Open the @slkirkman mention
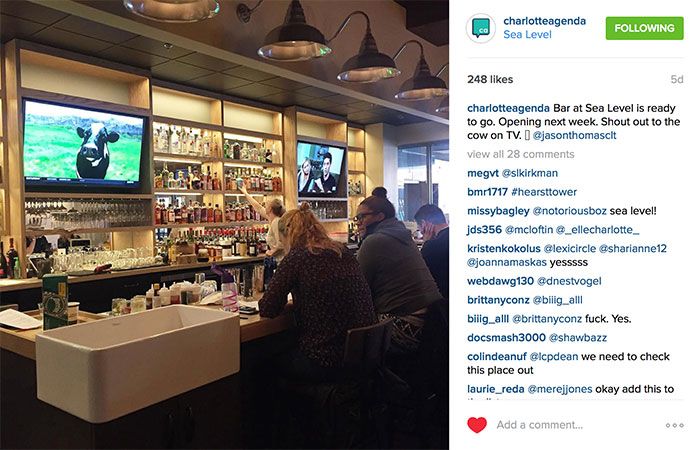 click(529, 173)
